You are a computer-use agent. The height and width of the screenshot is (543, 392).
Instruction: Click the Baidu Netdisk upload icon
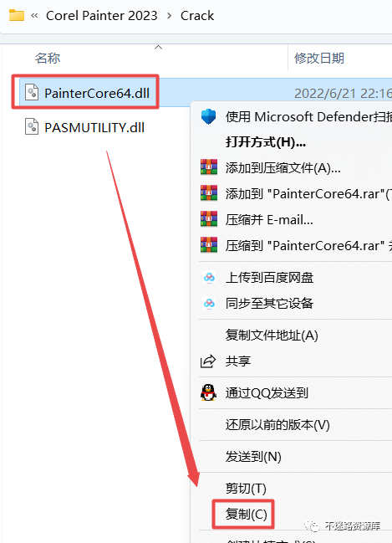click(209, 278)
